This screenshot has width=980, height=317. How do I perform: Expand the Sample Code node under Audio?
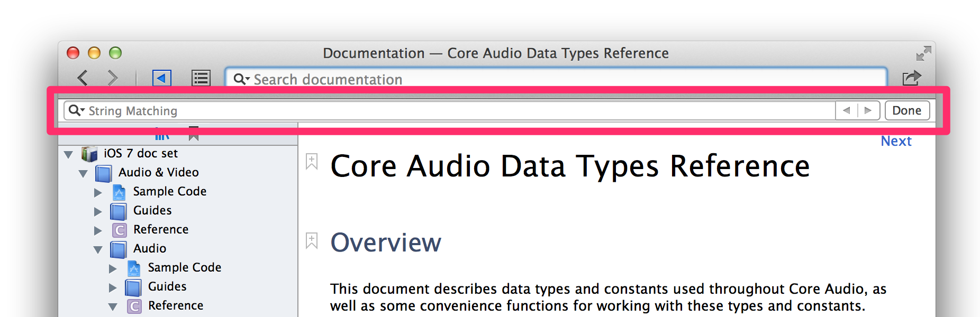pos(113,268)
